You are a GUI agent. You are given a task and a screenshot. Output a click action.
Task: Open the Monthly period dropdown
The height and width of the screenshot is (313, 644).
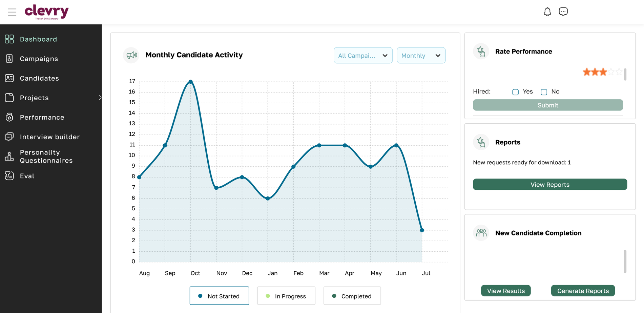(x=421, y=55)
